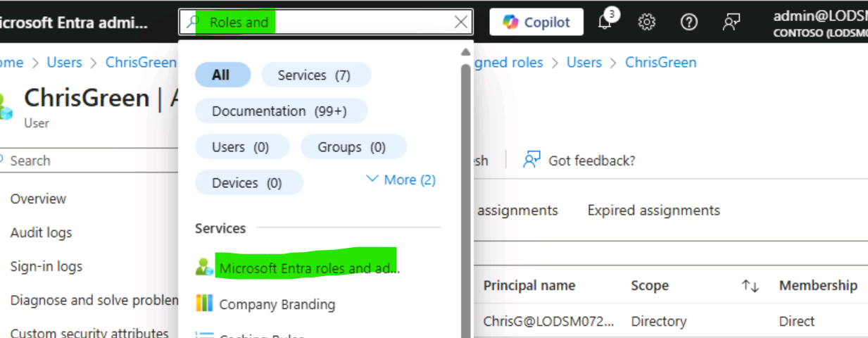Sort by Scope column header
The height and width of the screenshot is (338, 868).
coord(649,285)
